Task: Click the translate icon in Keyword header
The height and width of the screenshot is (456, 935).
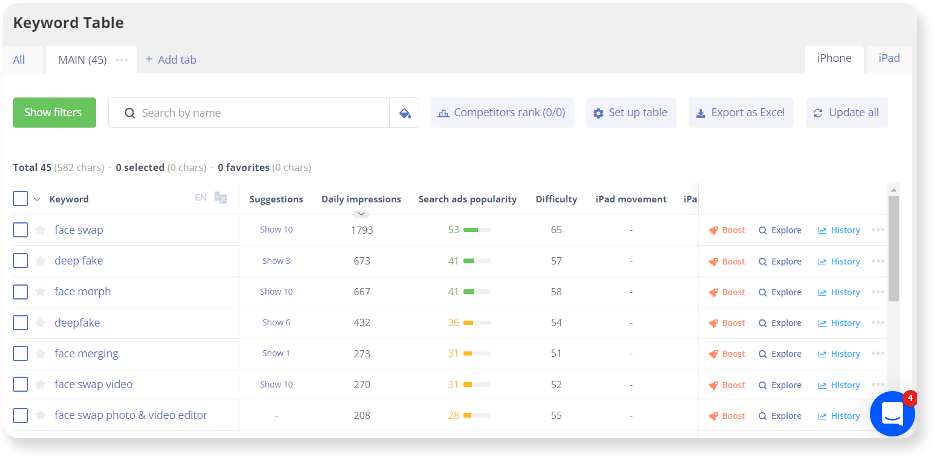Action: pyautogui.click(x=221, y=198)
